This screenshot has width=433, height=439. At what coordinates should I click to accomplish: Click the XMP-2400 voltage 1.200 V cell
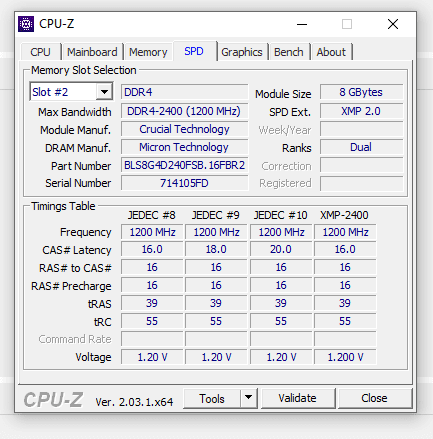345,357
